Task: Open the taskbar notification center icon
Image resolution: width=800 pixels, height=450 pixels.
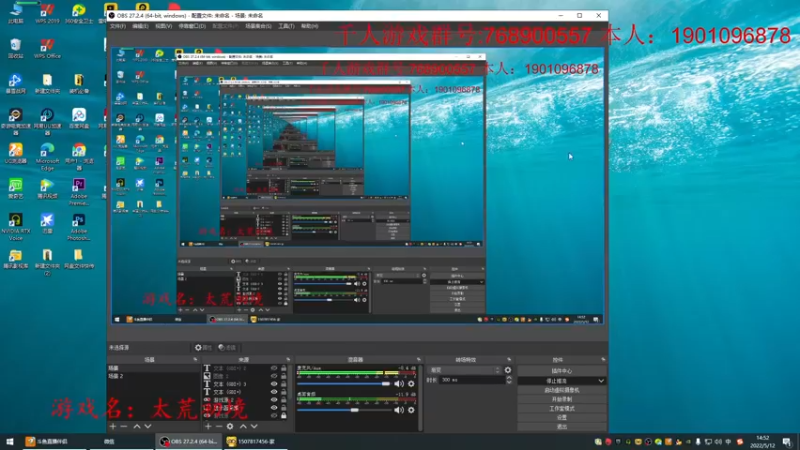Action: point(787,441)
